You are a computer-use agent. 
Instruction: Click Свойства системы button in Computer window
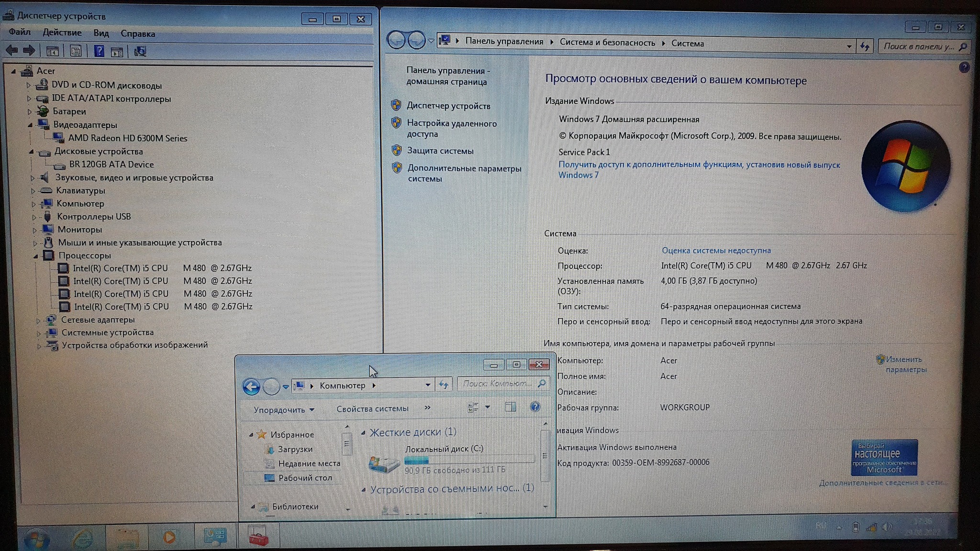pos(372,409)
